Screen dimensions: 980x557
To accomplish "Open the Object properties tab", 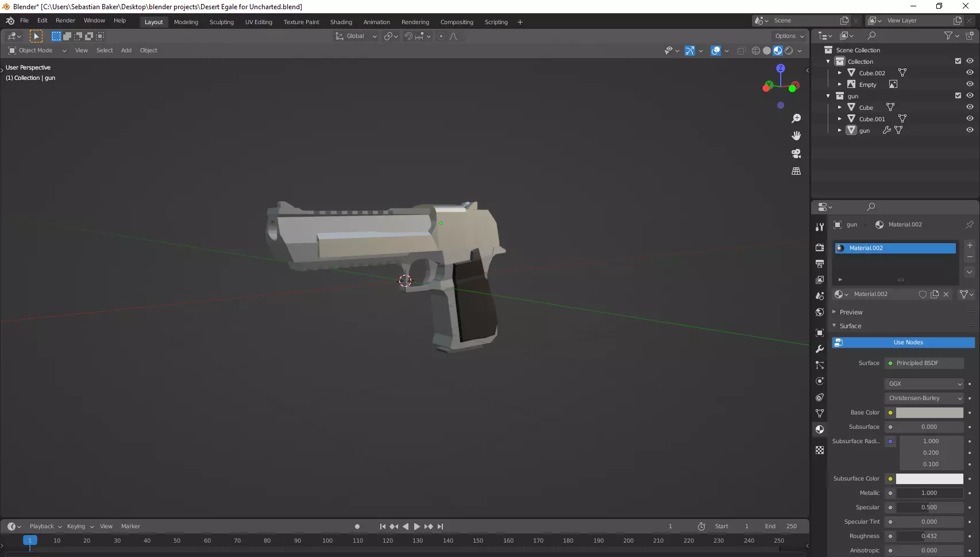I will 820,333.
